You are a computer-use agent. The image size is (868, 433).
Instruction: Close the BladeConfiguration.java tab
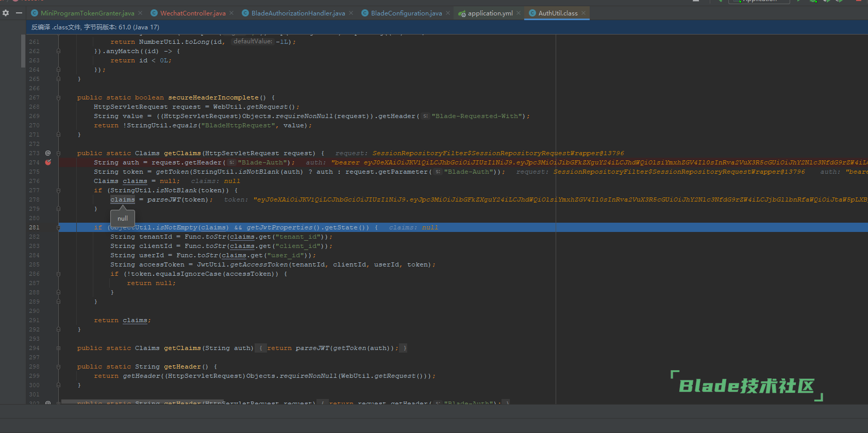click(x=448, y=13)
